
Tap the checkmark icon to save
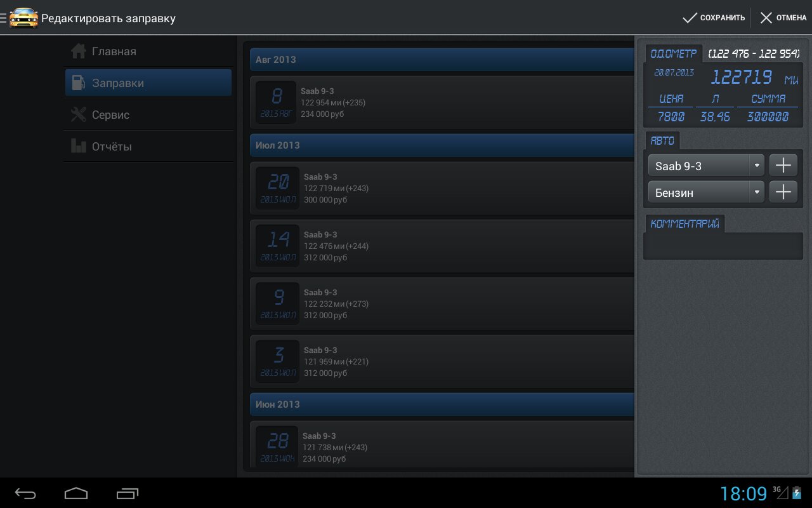(690, 18)
